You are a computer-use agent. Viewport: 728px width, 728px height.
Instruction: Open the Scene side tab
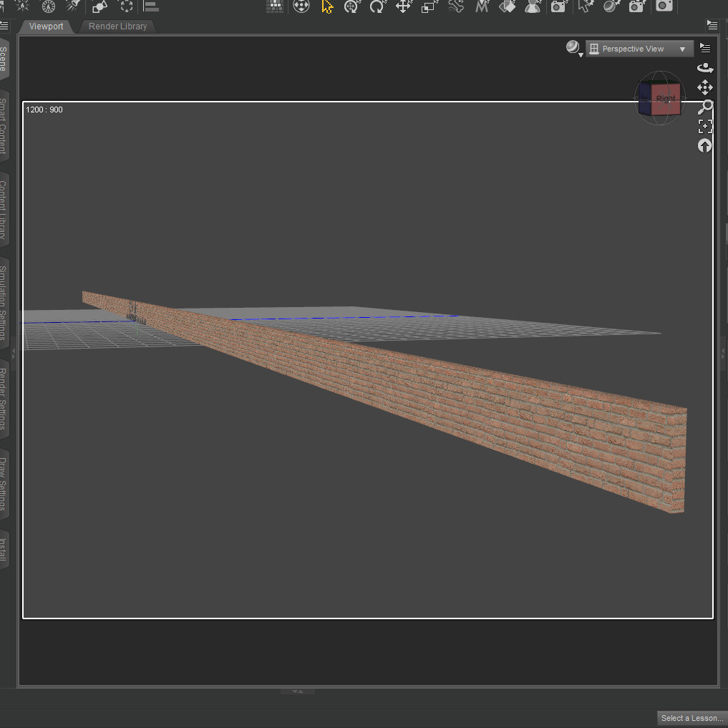(4, 59)
